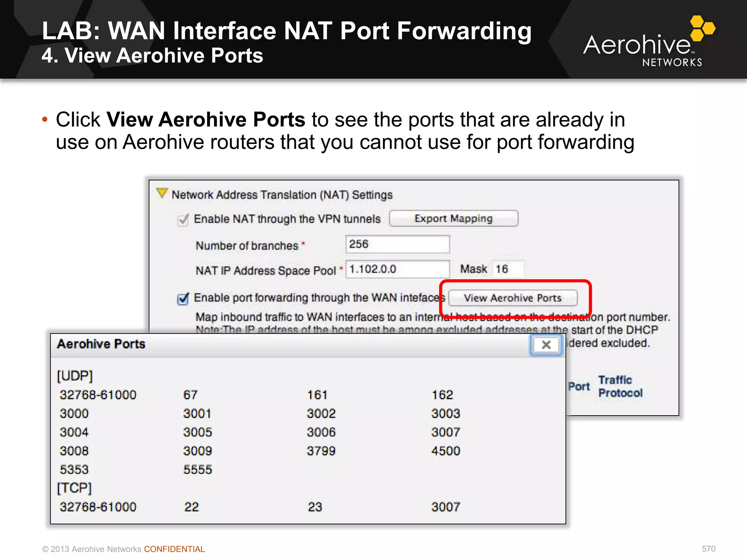Toggle Enable NAT through the VPN tunnels checkbox
The image size is (747, 560).
pyautogui.click(x=183, y=219)
